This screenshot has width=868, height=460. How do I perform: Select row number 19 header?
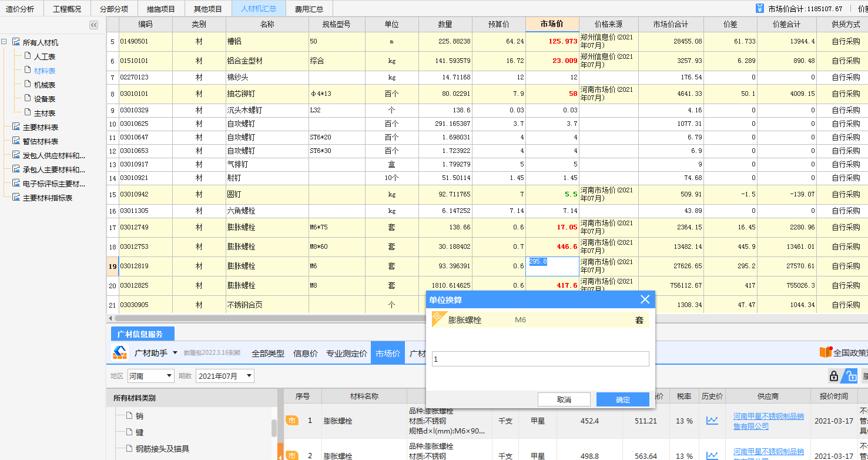(x=112, y=266)
